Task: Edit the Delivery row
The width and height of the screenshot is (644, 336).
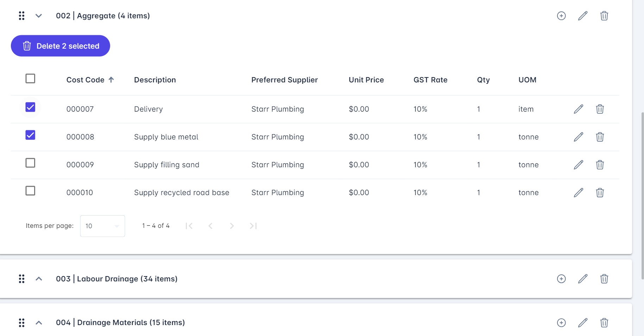Action: click(579, 109)
